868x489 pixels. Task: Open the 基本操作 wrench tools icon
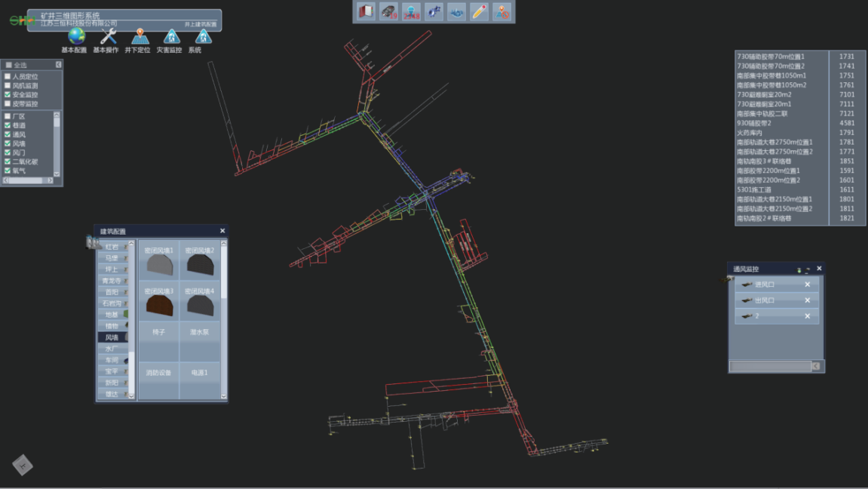108,36
